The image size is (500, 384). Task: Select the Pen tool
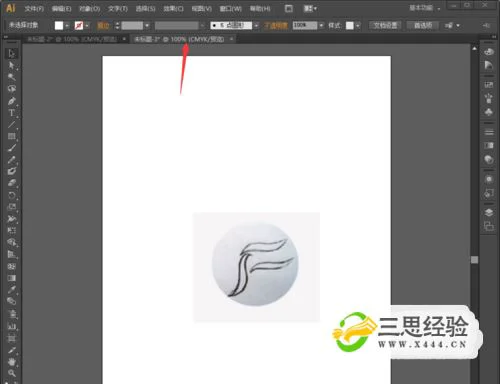[x=11, y=101]
